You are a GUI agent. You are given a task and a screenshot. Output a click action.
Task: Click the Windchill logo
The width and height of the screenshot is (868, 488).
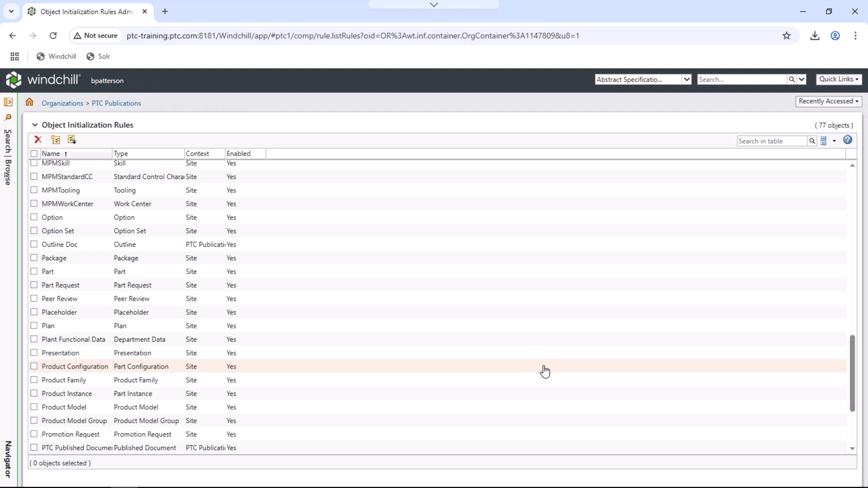[x=43, y=80]
